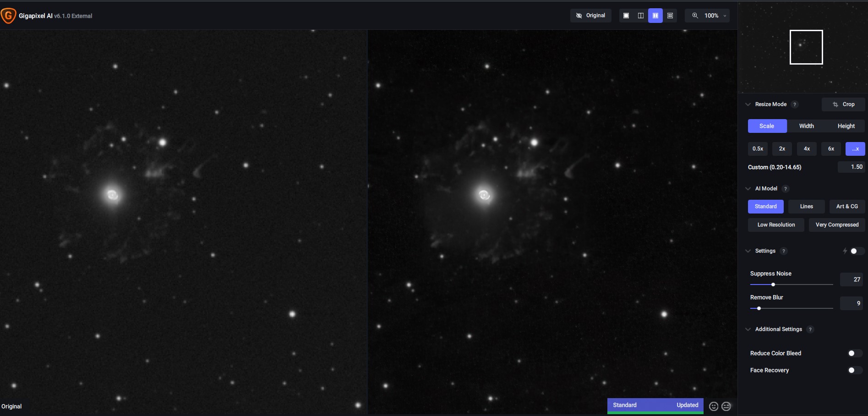Open Additional Settings help question mark
The width and height of the screenshot is (868, 416).
(x=810, y=329)
